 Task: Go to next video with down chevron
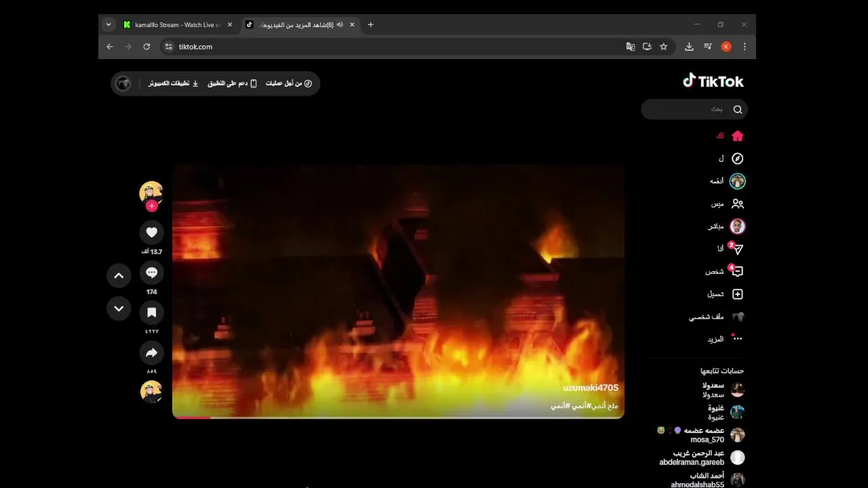119,308
